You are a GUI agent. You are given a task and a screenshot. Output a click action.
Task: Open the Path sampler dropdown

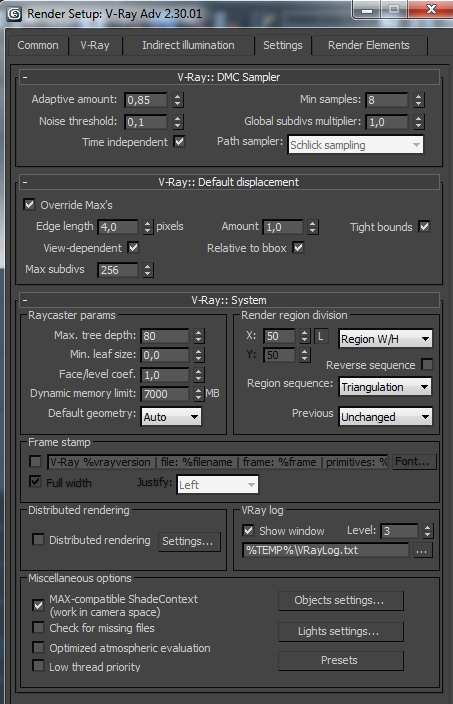(356, 145)
